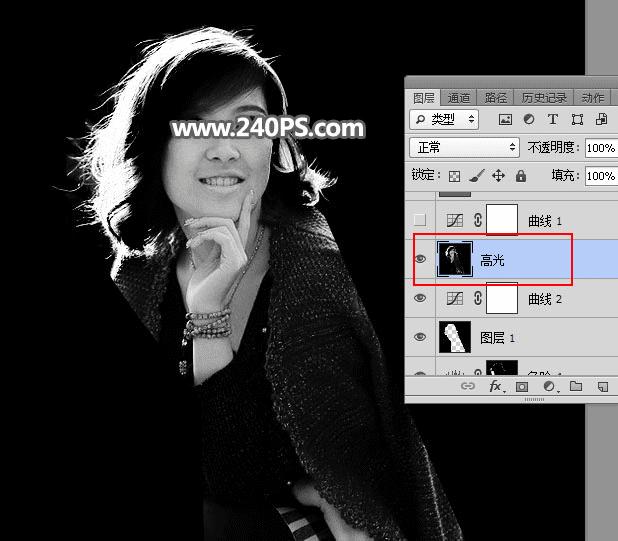Click the 曲线 2 curves adjustment icon
The width and height of the screenshot is (618, 541).
point(455,298)
